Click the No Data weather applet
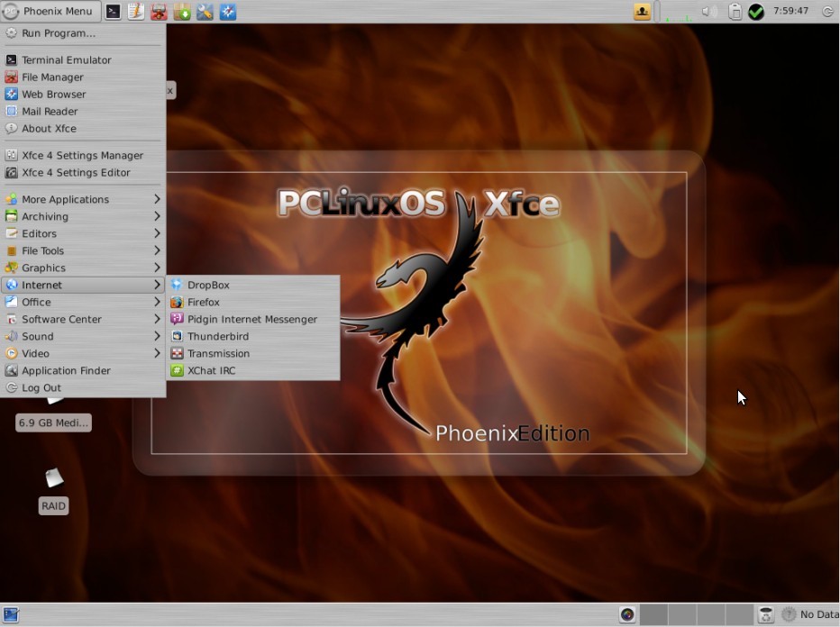 click(x=810, y=614)
